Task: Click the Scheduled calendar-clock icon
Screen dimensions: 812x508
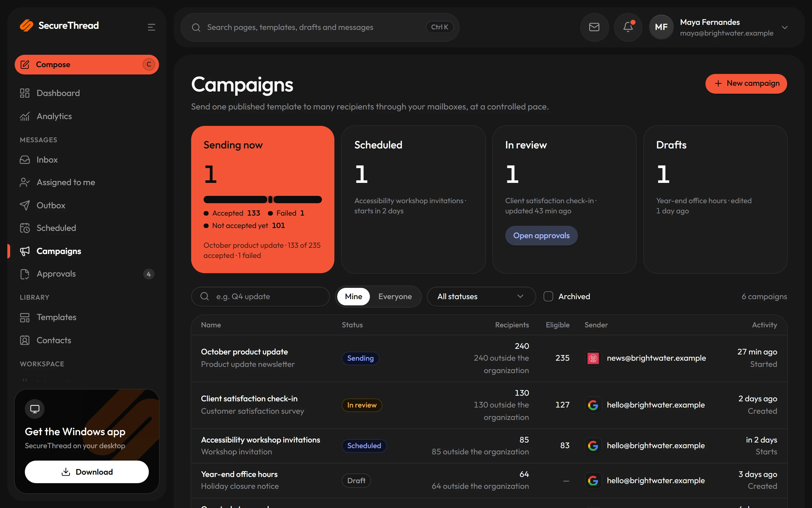Action: 25,228
